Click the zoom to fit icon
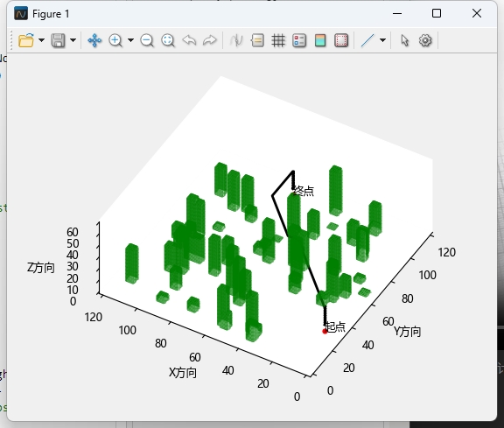Image resolution: width=504 pixels, height=428 pixels. tap(168, 40)
